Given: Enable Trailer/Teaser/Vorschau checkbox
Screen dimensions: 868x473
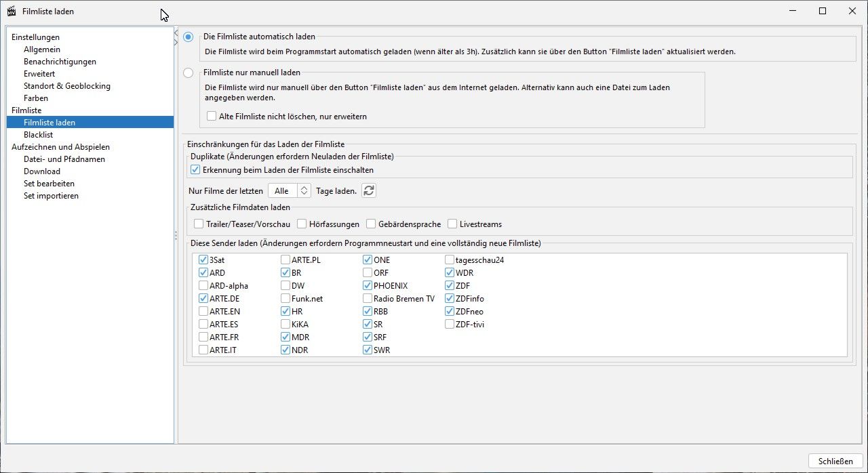Looking at the screenshot, I should [199, 224].
